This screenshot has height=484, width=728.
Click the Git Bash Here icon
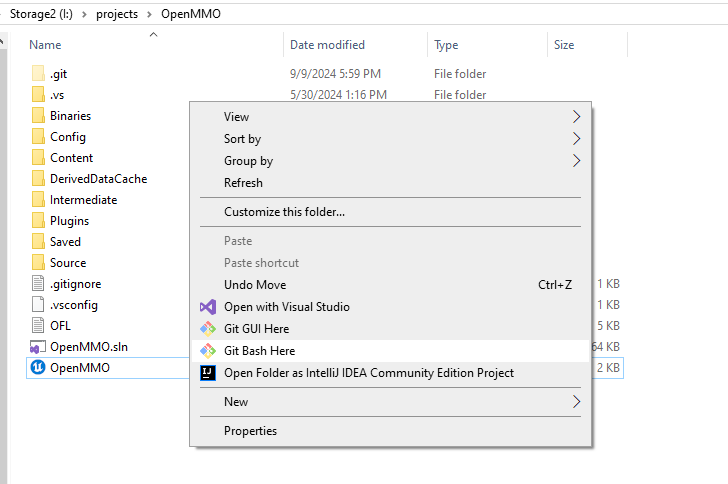pyautogui.click(x=208, y=351)
